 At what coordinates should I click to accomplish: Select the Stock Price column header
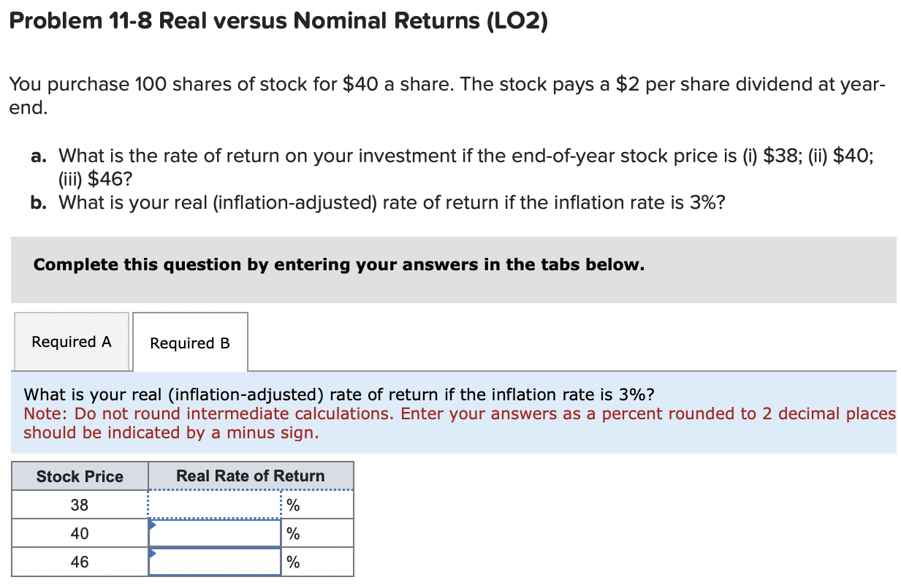point(79,476)
